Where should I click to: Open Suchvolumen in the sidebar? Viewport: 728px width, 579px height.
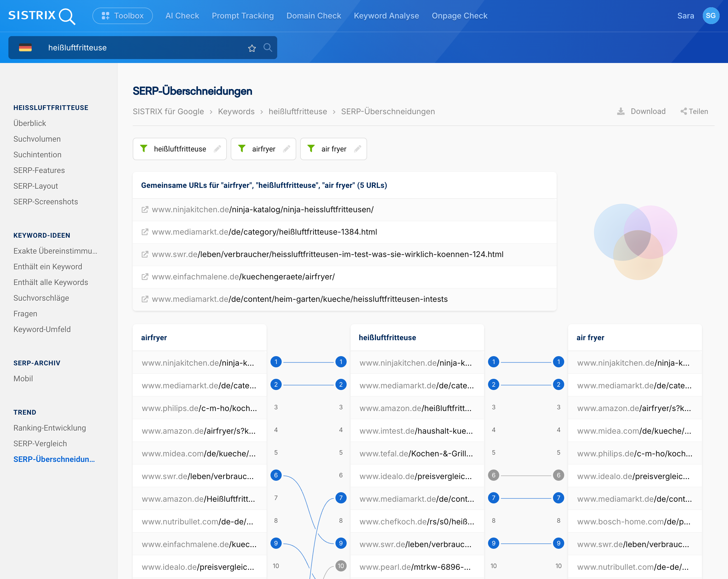pyautogui.click(x=37, y=139)
